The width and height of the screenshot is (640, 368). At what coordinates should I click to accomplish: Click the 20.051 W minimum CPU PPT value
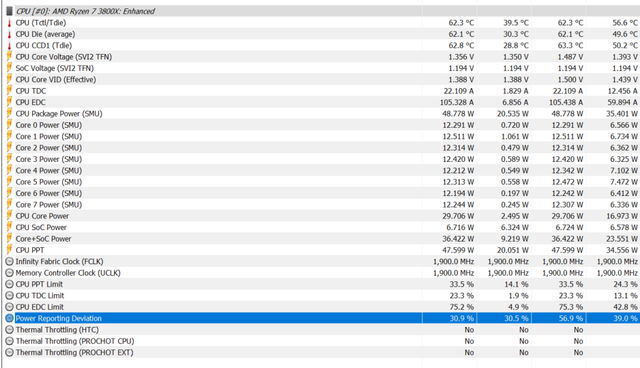click(513, 250)
